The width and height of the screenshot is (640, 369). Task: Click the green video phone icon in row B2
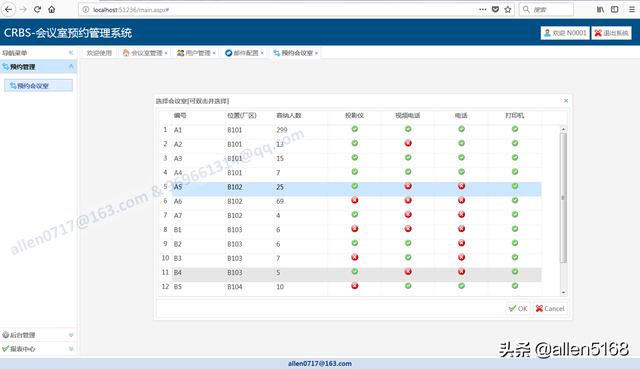coord(408,243)
